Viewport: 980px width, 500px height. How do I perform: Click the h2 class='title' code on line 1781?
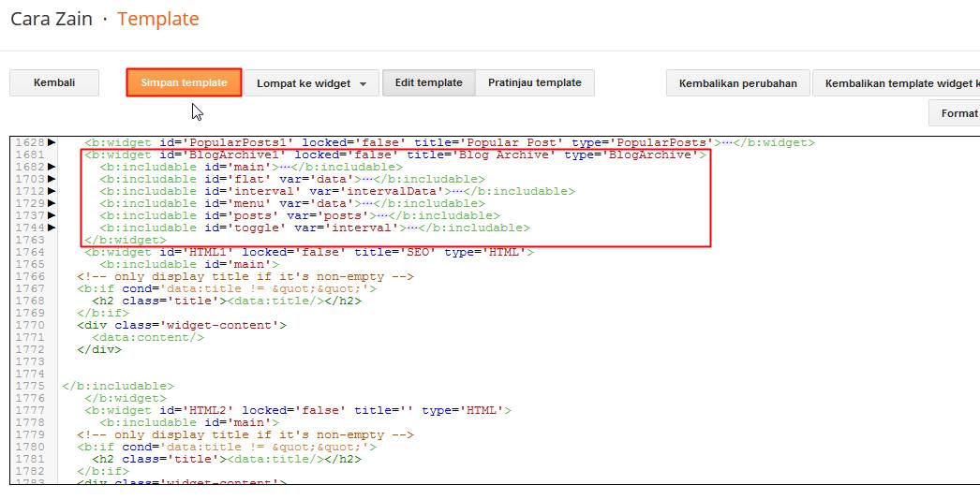point(227,460)
